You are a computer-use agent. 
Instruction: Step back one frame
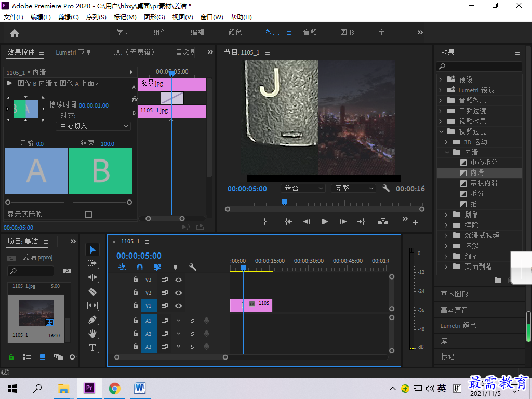[x=307, y=222]
